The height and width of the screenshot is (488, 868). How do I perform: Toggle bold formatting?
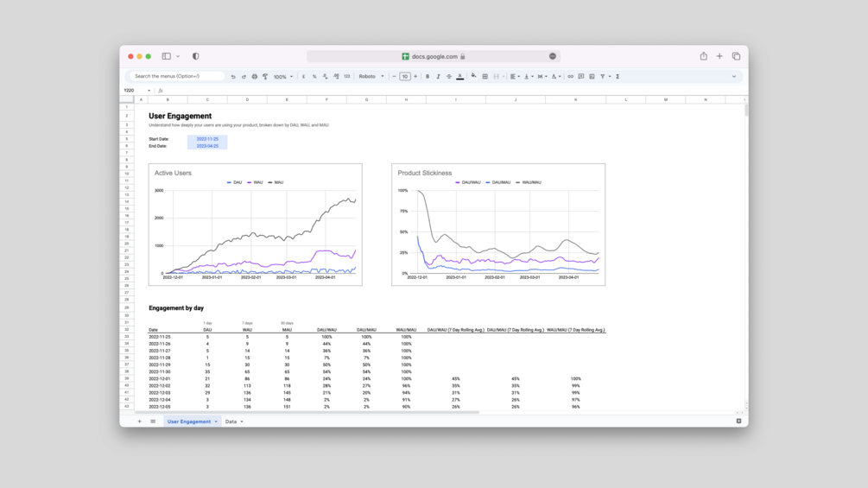[428, 76]
